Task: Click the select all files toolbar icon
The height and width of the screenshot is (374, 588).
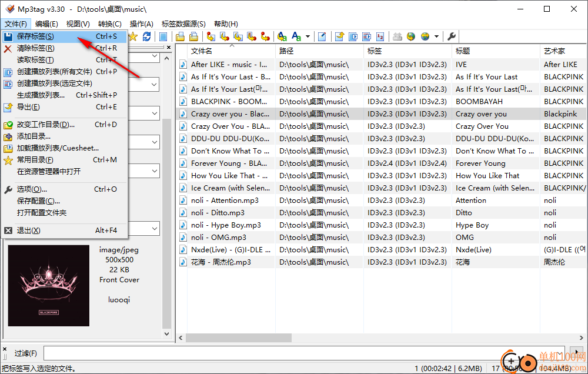Action: [x=163, y=36]
